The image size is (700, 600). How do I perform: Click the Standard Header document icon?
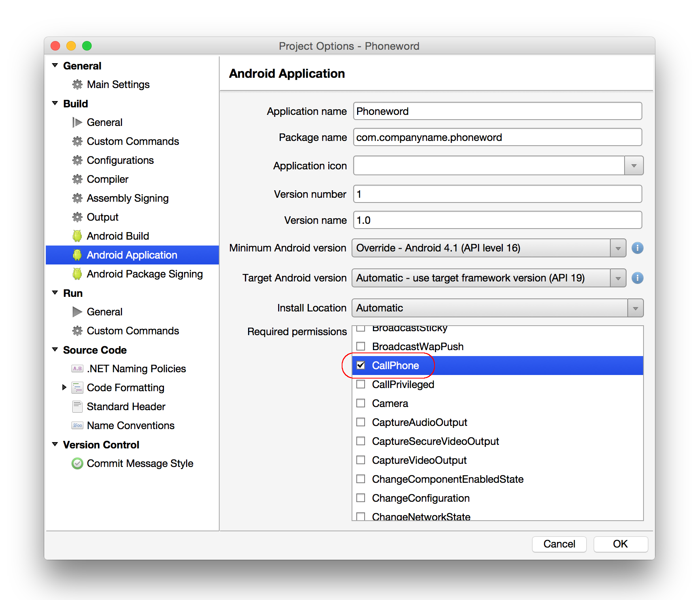[x=77, y=407]
